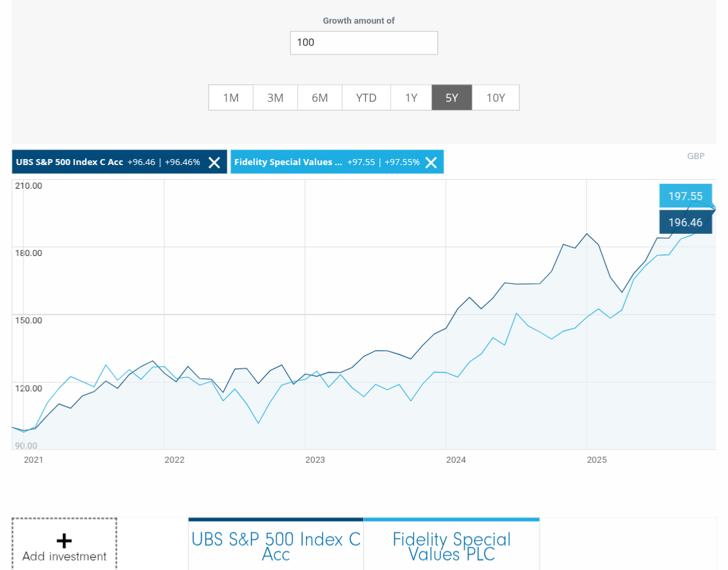728x570 pixels.
Task: Click the 180.00 y-axis label
Action: point(28,253)
